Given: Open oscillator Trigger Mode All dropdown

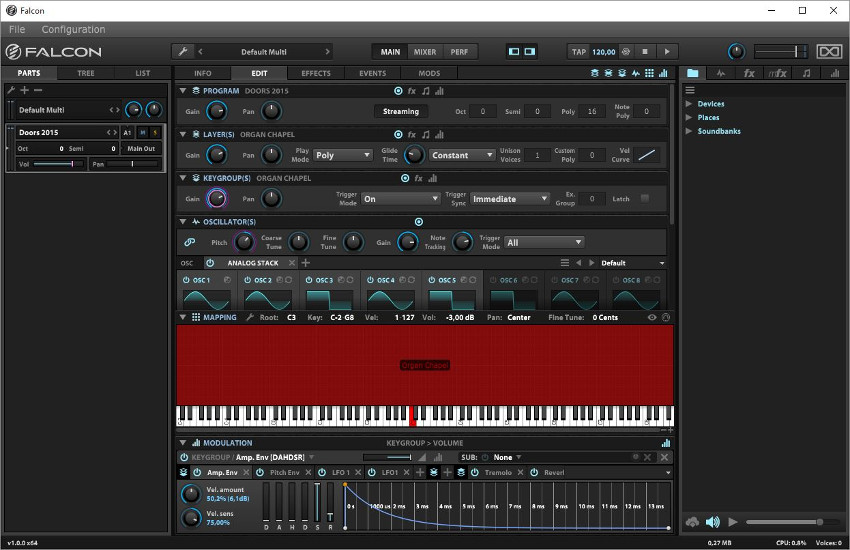Looking at the screenshot, I should click(544, 242).
